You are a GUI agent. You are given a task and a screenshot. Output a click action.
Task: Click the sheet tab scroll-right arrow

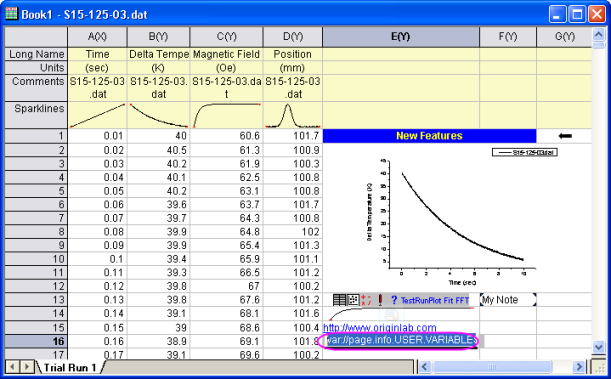[27, 367]
